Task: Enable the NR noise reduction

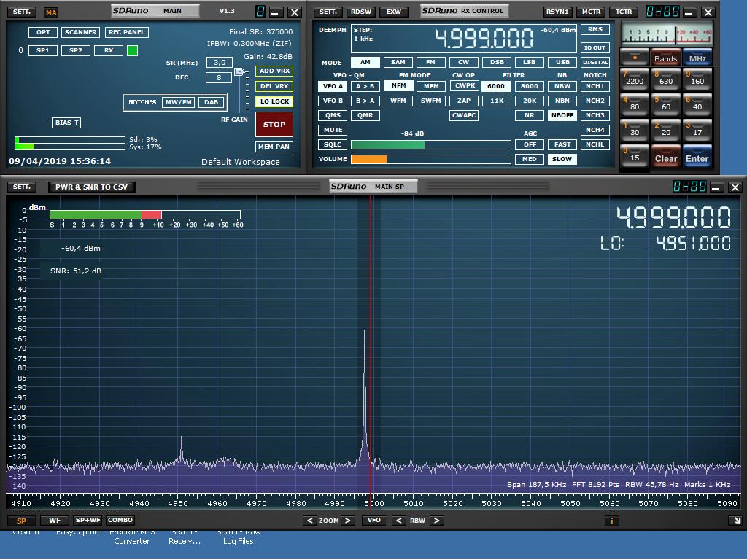Action: (x=530, y=115)
